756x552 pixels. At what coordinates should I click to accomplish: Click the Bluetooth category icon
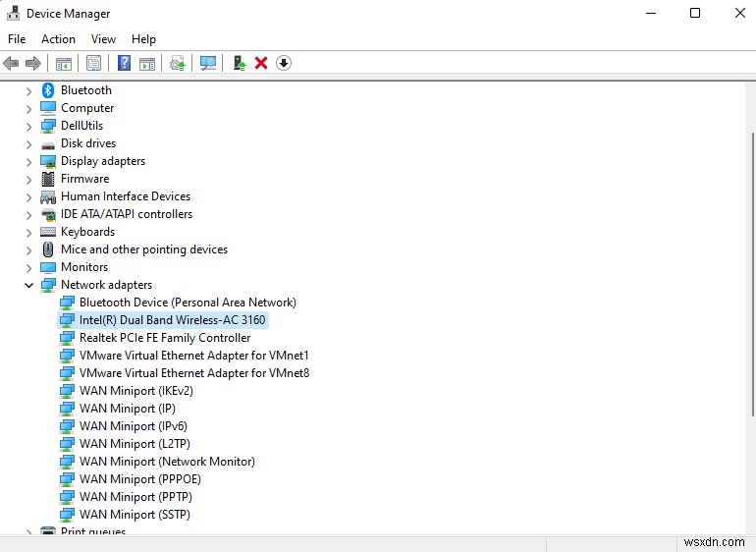pyautogui.click(x=48, y=90)
